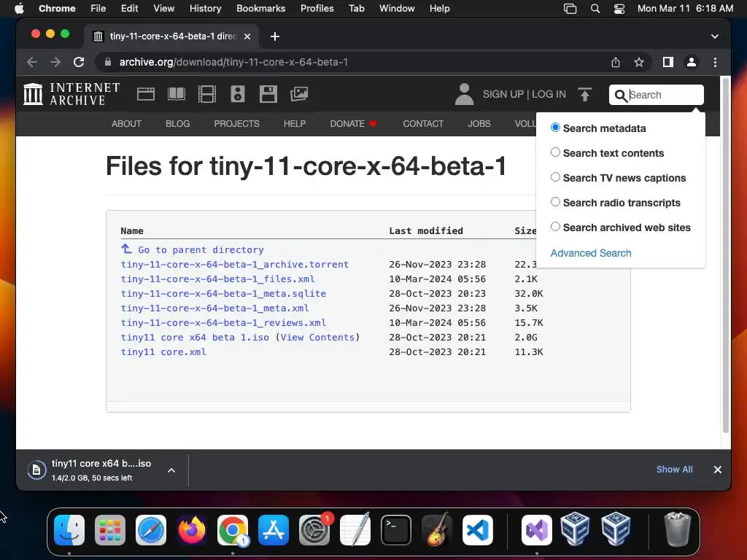Expand download item options chevron
The image size is (747, 560).
[171, 470]
